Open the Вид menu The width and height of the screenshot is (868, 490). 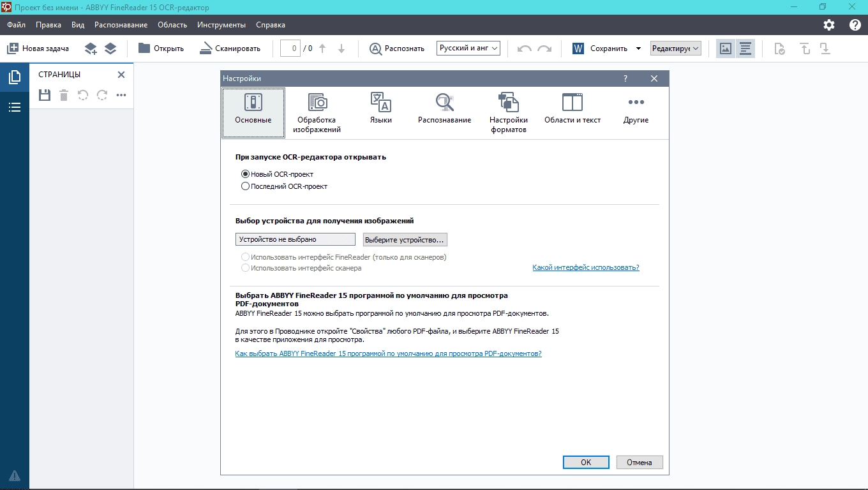78,25
